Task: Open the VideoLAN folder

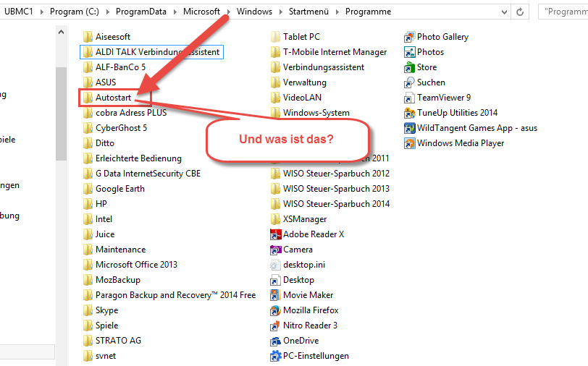Action: (x=296, y=98)
